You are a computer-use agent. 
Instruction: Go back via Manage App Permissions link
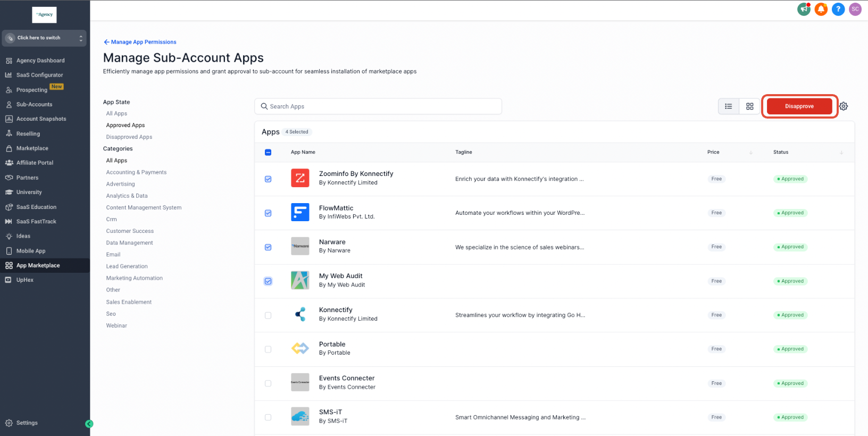pos(140,42)
